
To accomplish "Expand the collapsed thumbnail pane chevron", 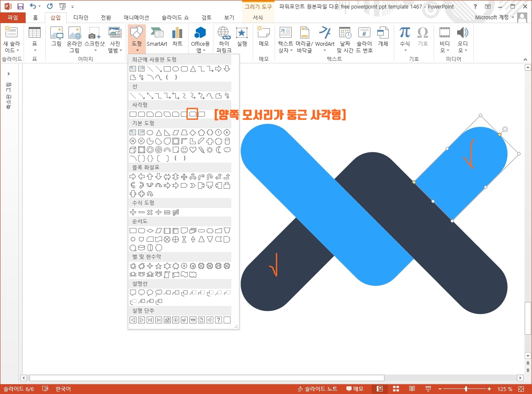I will tap(9, 74).
